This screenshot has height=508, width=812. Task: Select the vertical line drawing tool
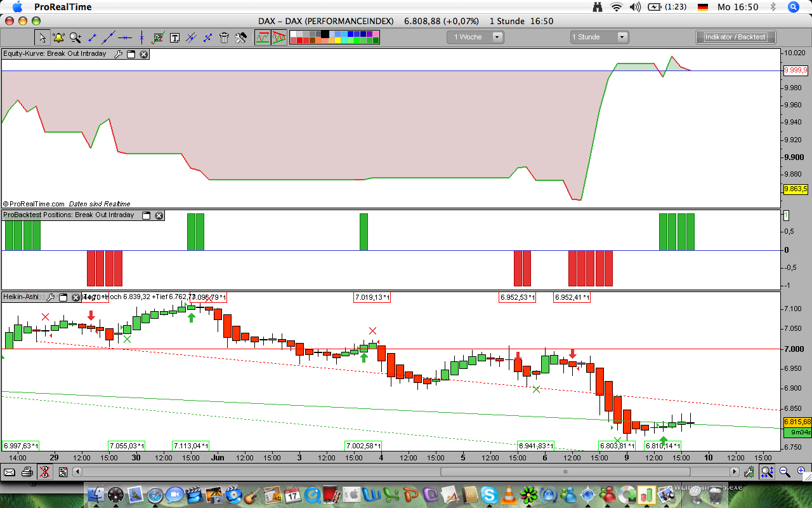(141, 37)
